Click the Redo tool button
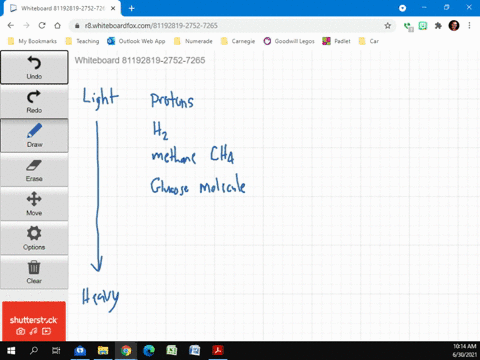The height and width of the screenshot is (360, 480). point(34,101)
